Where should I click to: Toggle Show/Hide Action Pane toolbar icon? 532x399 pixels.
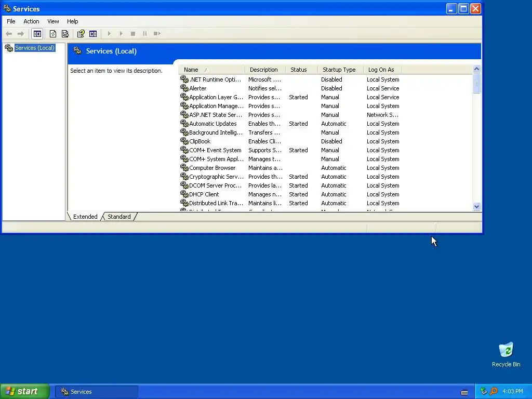93,34
